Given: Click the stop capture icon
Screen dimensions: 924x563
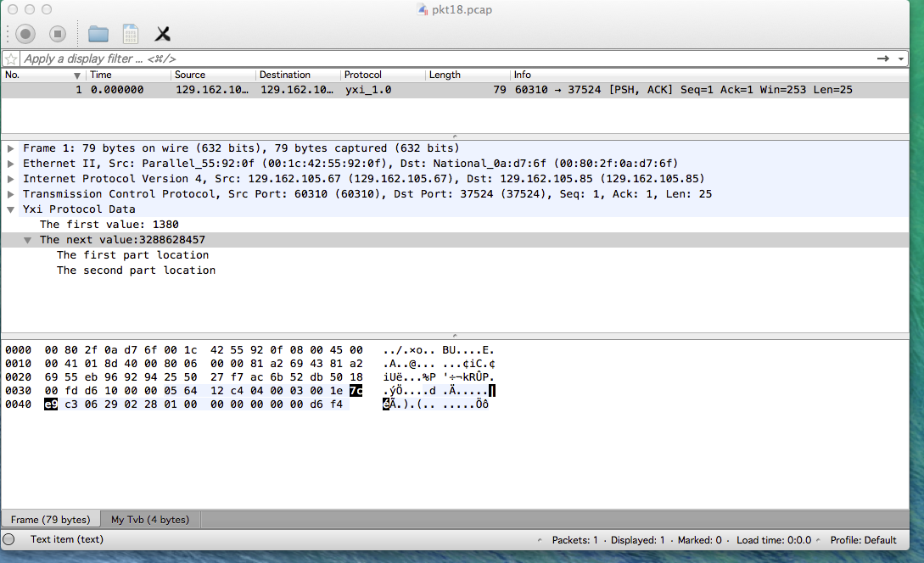Looking at the screenshot, I should click(57, 34).
